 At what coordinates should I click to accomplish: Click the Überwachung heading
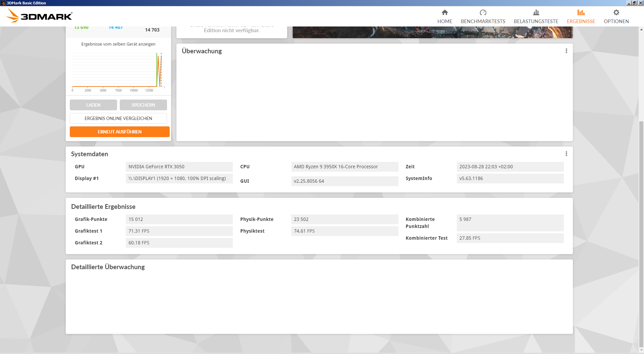pos(202,51)
